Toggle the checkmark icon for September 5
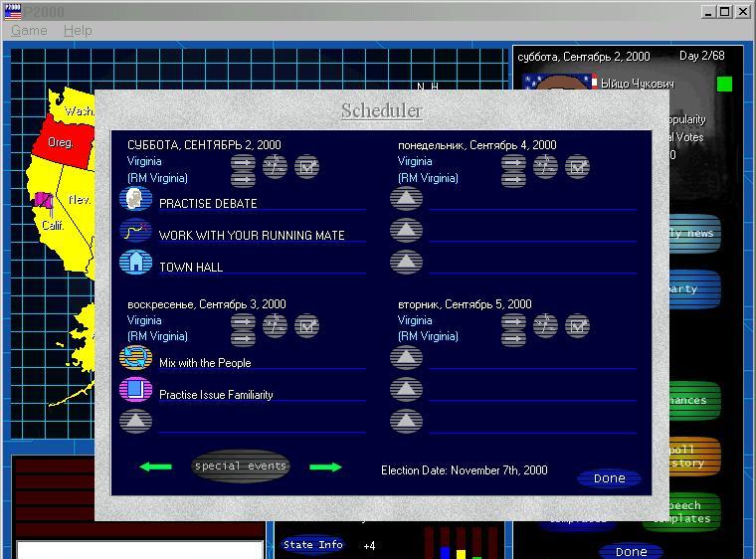 (577, 325)
